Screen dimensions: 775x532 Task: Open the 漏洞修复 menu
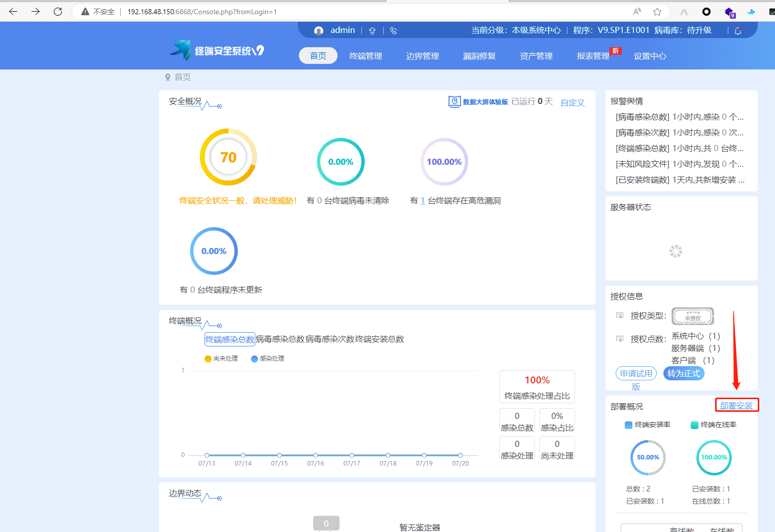(480, 56)
